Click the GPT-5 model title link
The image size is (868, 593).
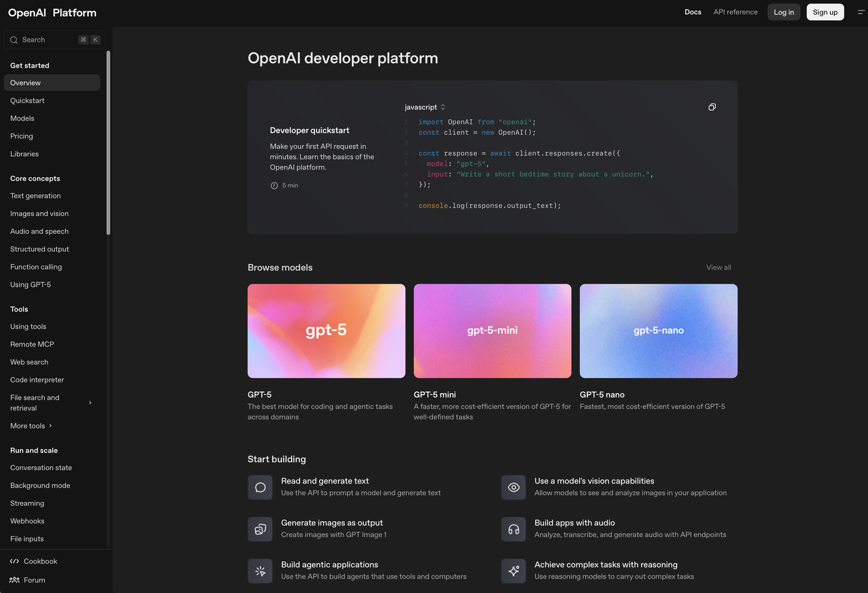[259, 395]
